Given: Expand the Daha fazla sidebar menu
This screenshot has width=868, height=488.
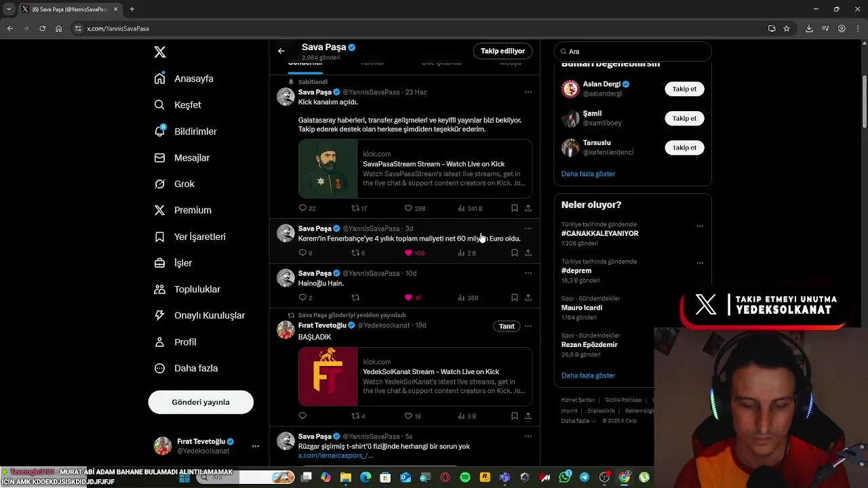Looking at the screenshot, I should pyautogui.click(x=186, y=369).
